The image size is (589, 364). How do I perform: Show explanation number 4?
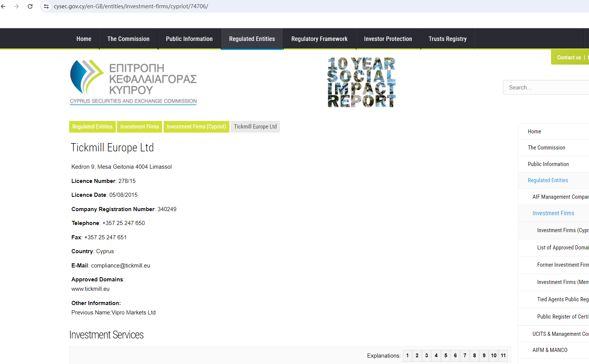[x=436, y=356]
